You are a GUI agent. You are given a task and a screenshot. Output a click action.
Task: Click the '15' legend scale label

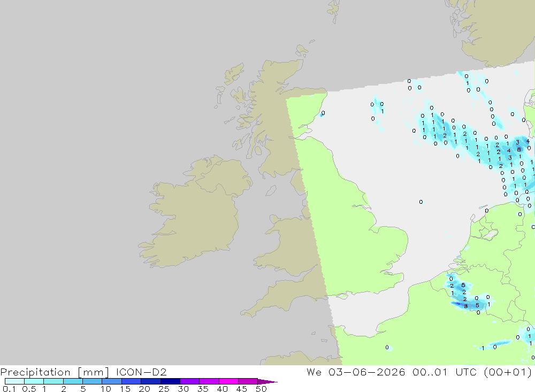click(125, 389)
